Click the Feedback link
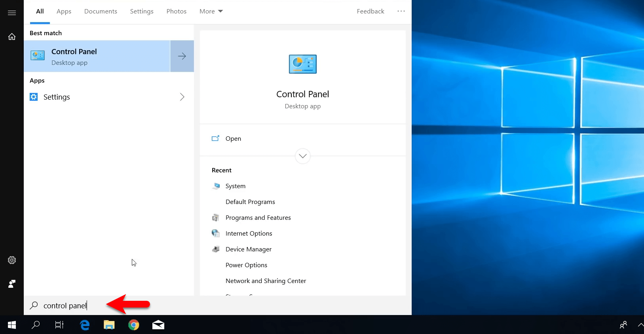The height and width of the screenshot is (334, 644). point(370,11)
